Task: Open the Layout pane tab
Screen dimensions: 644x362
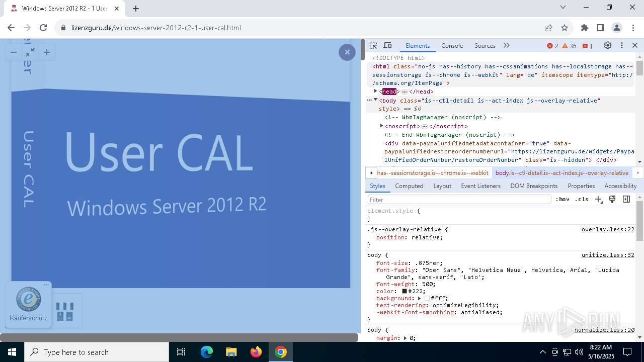Action: click(x=442, y=186)
